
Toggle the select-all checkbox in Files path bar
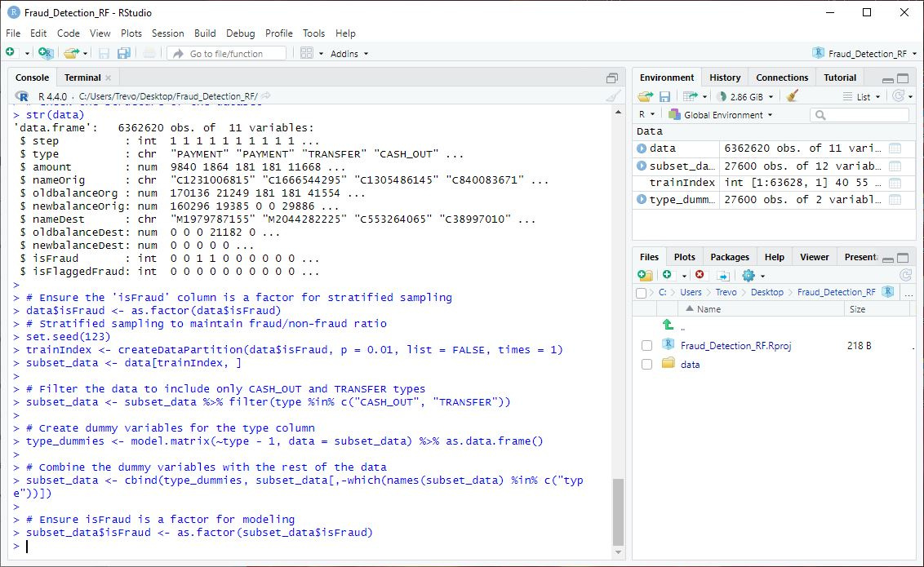(642, 293)
